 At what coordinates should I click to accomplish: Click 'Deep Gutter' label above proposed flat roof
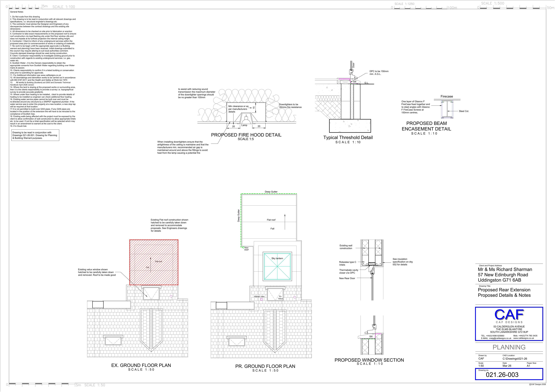pyautogui.click(x=271, y=192)
